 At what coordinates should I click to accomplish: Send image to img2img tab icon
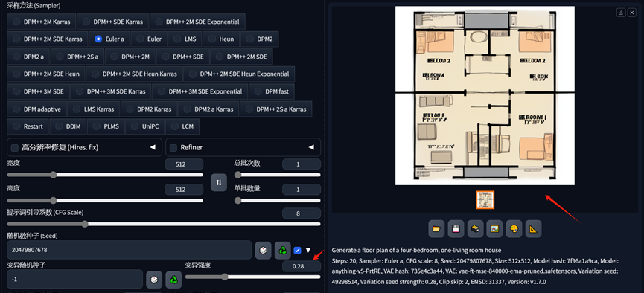click(x=495, y=229)
